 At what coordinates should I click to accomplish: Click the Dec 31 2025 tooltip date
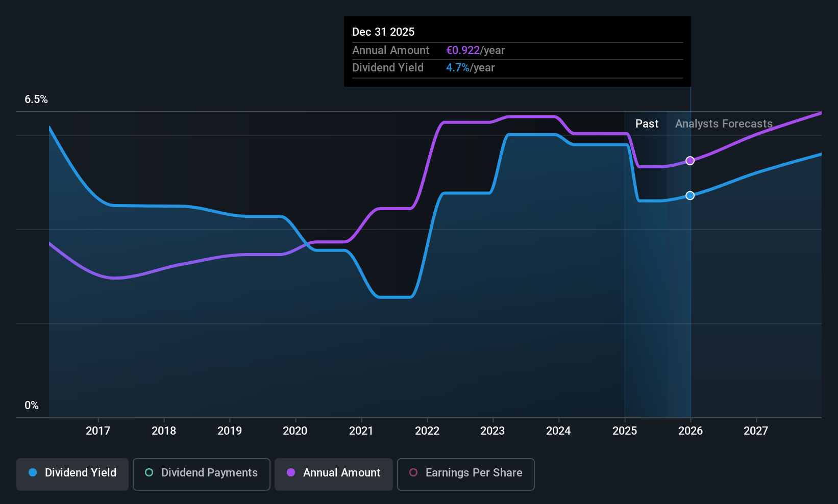[x=383, y=32]
